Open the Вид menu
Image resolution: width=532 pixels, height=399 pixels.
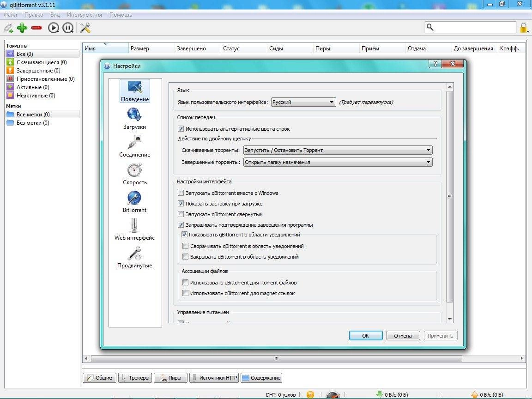click(55, 15)
